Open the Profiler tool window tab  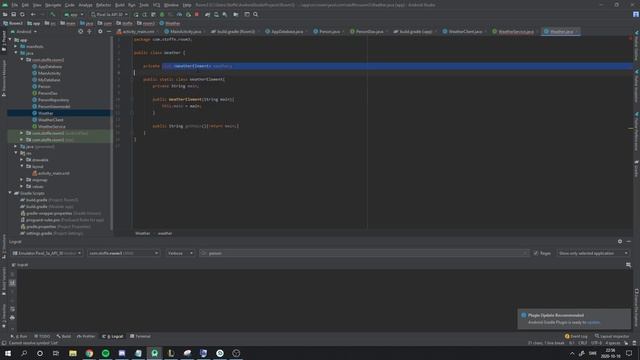86,336
